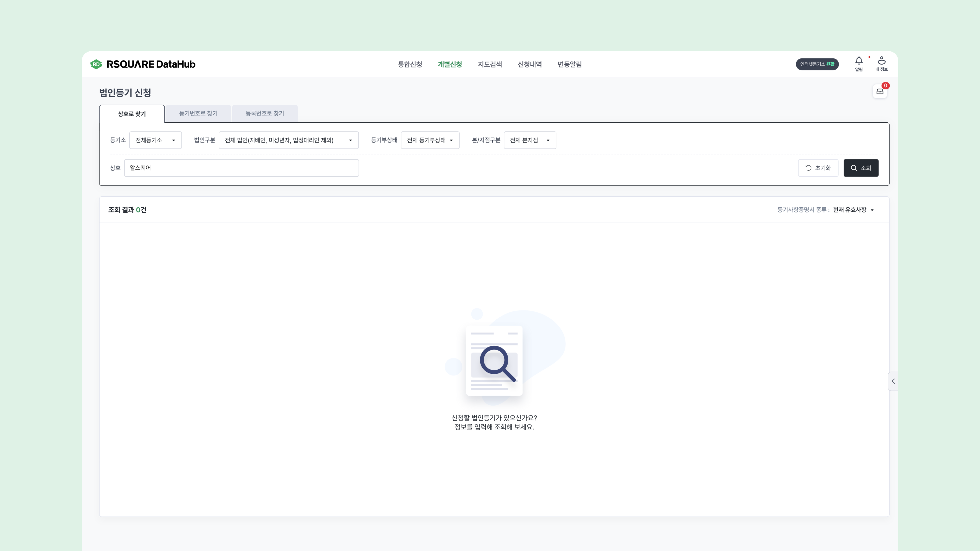This screenshot has width=980, height=551.
Task: Focus the 상호 input field
Action: click(241, 168)
